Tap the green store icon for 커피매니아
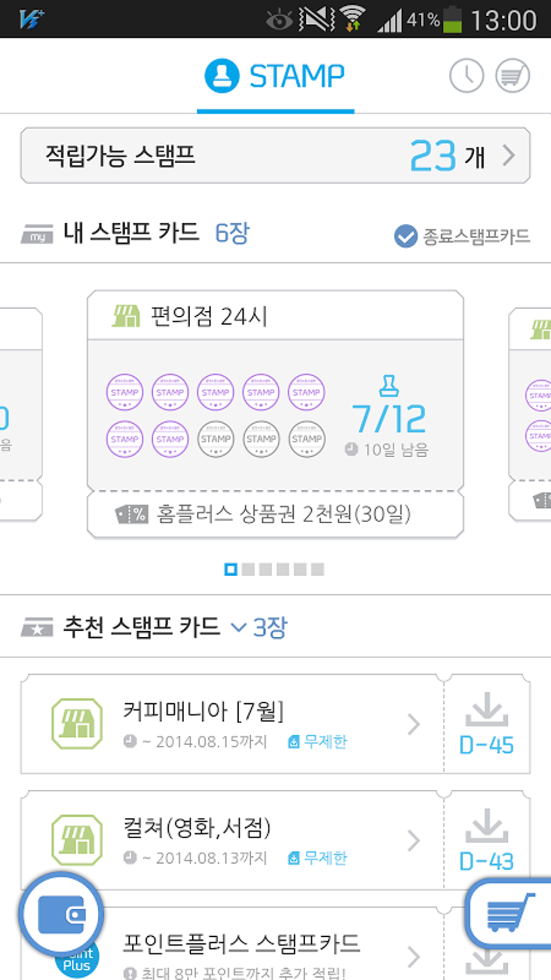 pyautogui.click(x=77, y=724)
